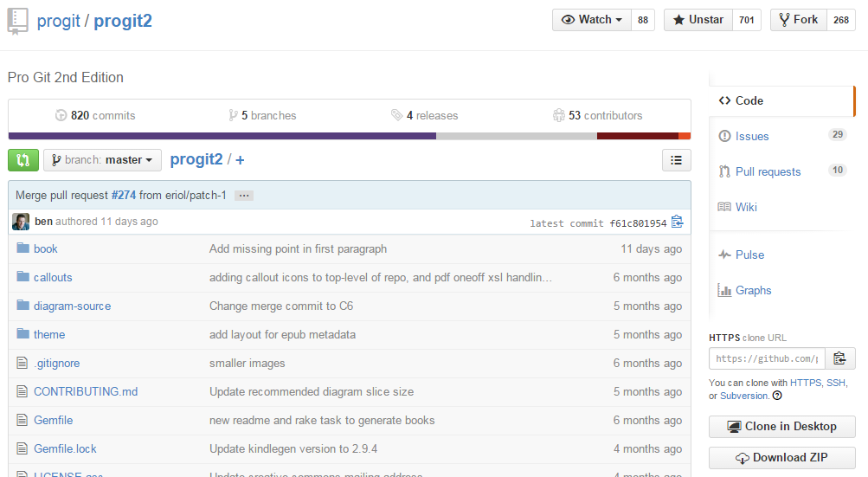Open the Pull requests tab
Viewport: 868px width, 477px height.
(x=781, y=171)
